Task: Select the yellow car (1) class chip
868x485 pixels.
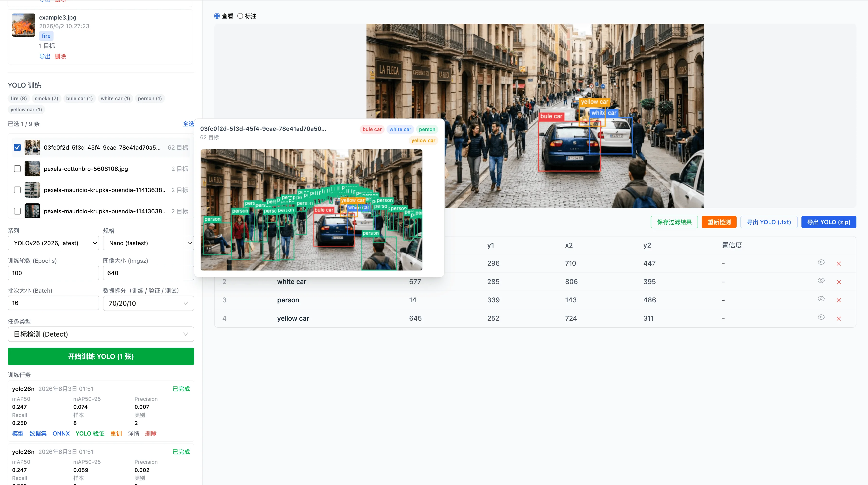Action: 26,110
